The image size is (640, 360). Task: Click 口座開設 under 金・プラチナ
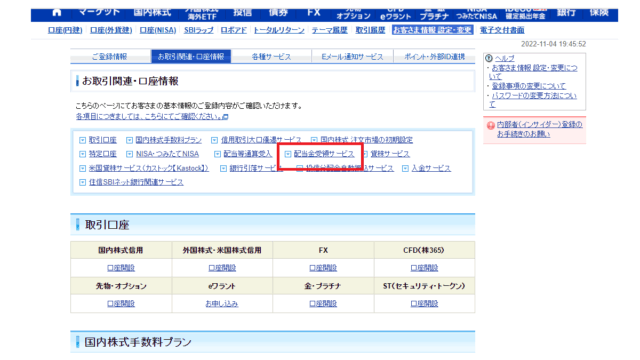[x=323, y=304]
